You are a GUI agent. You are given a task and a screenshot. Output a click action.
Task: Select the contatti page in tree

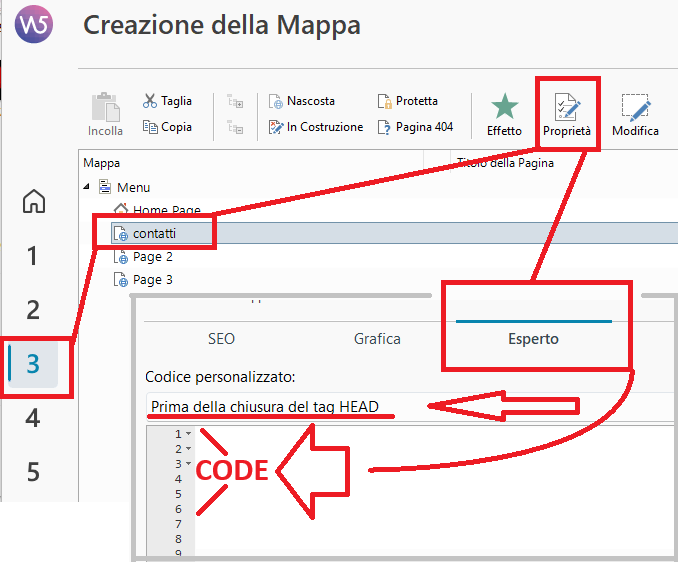click(x=153, y=233)
